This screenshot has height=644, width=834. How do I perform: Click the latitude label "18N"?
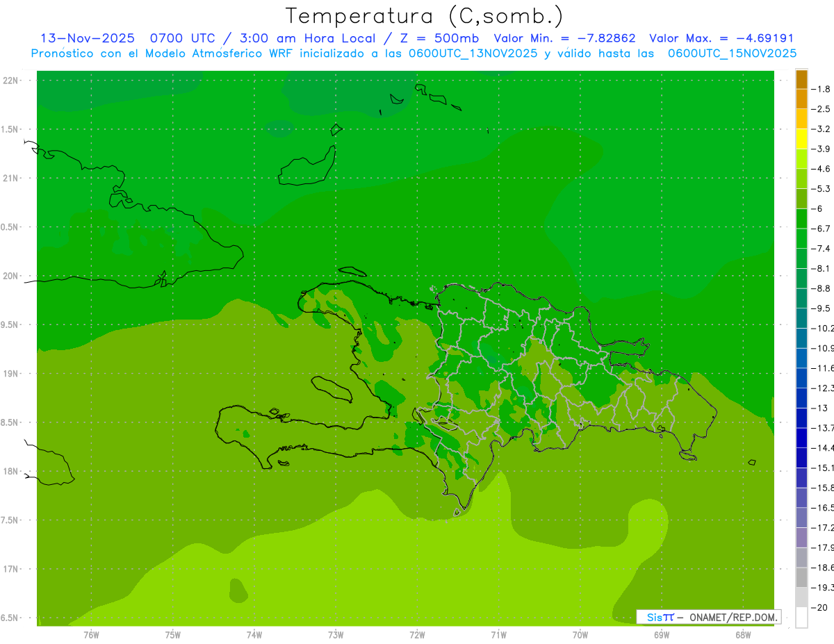point(10,472)
